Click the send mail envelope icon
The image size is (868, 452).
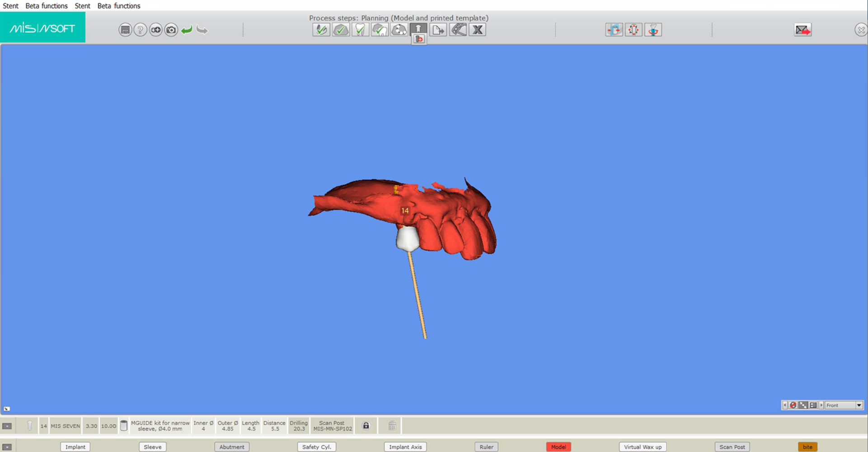pos(803,30)
